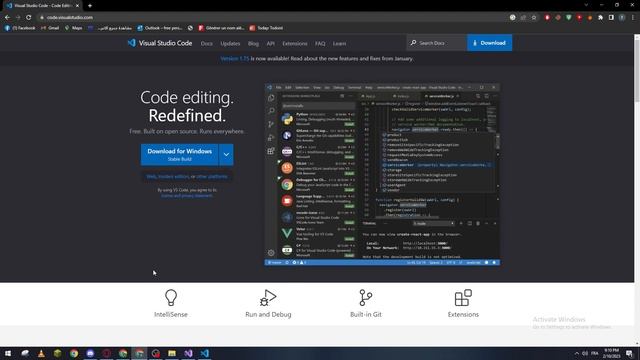
Task: Click the browser back arrow
Action: 7,18
